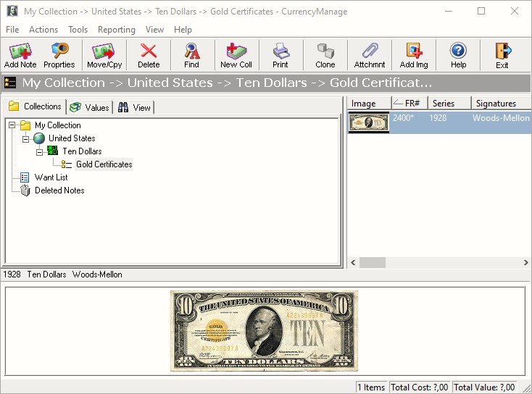Sort by the Signatures column header
The height and width of the screenshot is (394, 532).
[x=502, y=103]
